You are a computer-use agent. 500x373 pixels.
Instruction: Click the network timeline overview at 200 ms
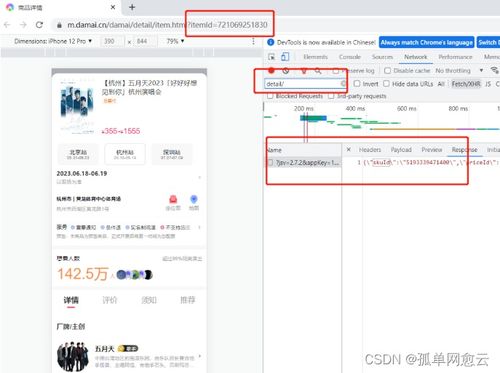coord(304,109)
